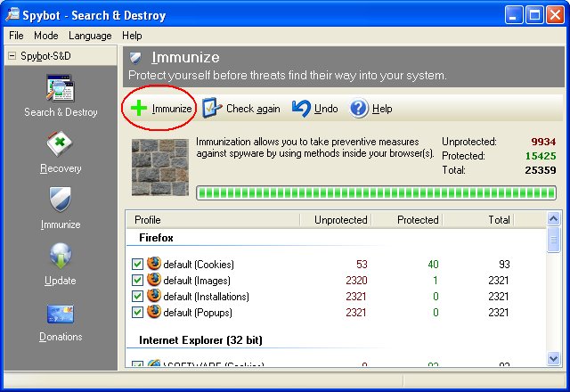This screenshot has height=392, width=570.
Task: Click the Total column header
Action: 478,220
